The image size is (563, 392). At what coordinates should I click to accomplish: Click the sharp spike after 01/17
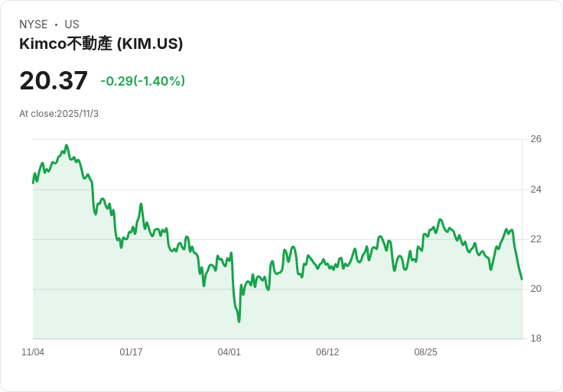[x=141, y=204]
